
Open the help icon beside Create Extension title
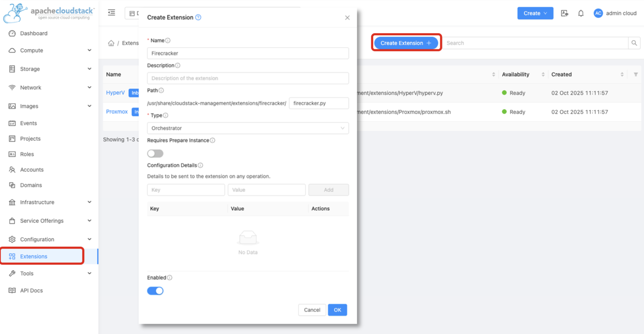tap(199, 18)
